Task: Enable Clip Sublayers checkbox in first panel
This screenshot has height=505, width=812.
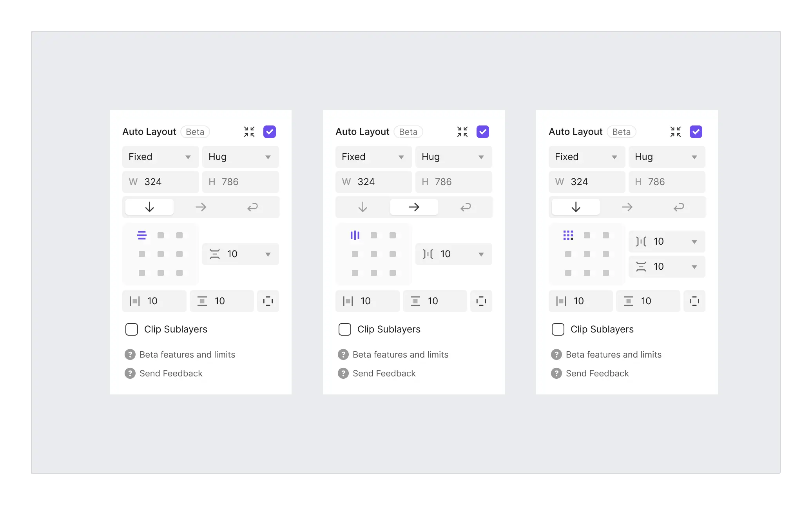Action: [x=130, y=329]
